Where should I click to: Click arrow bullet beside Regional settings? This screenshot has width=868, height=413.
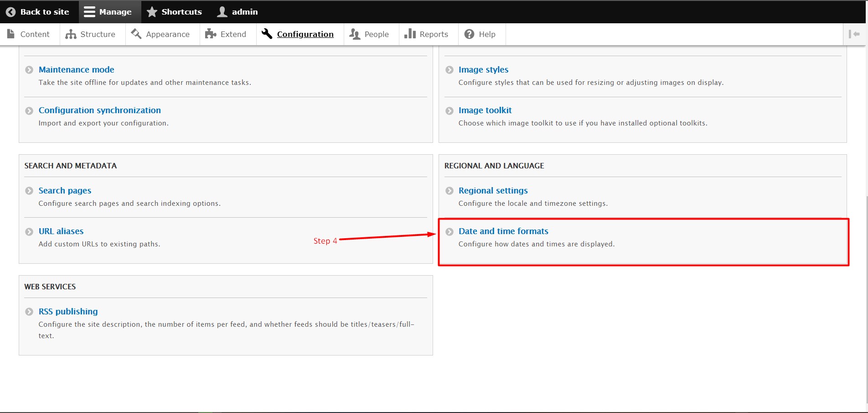click(x=449, y=191)
